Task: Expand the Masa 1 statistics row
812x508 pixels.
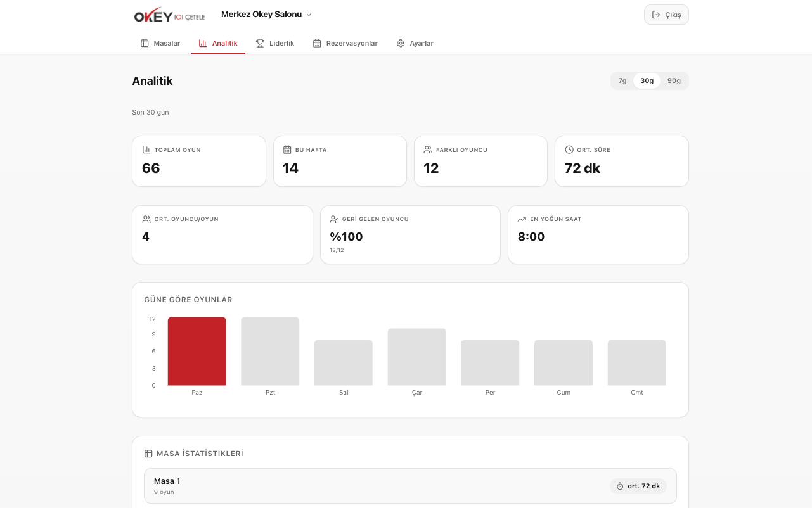Action: 410,486
